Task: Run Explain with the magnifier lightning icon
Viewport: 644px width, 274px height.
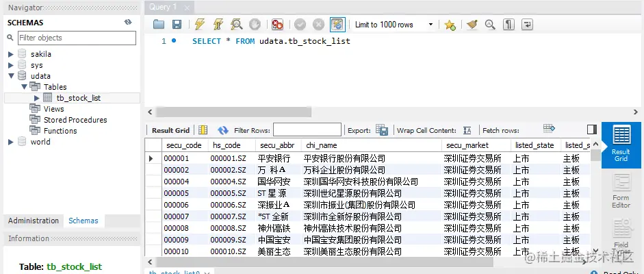Action: click(236, 25)
